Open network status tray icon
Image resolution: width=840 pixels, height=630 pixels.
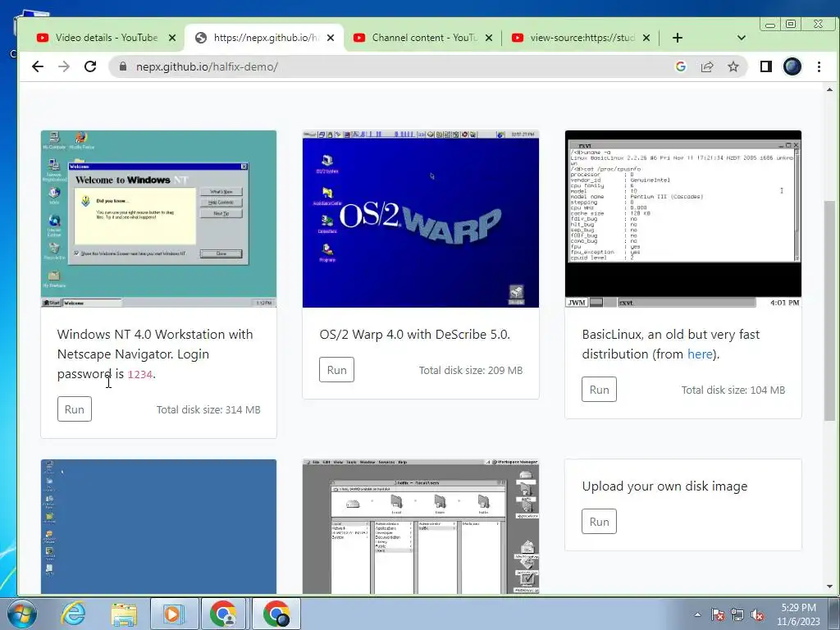(x=737, y=614)
